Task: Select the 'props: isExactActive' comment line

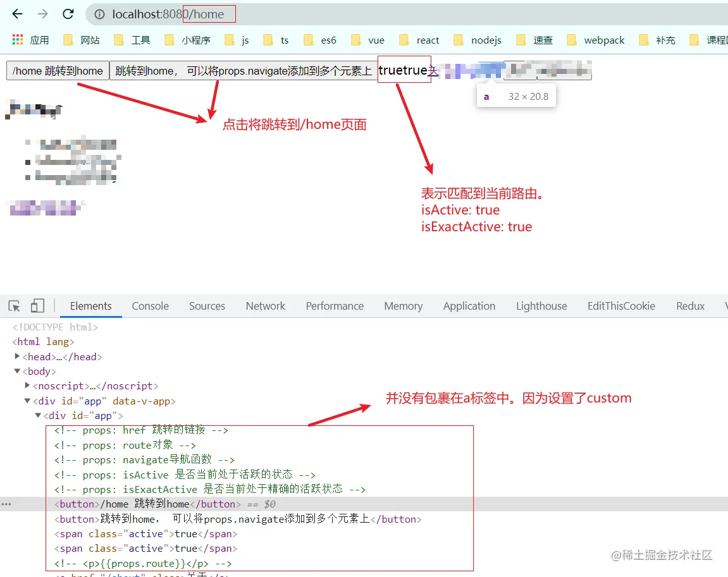Action: point(210,489)
